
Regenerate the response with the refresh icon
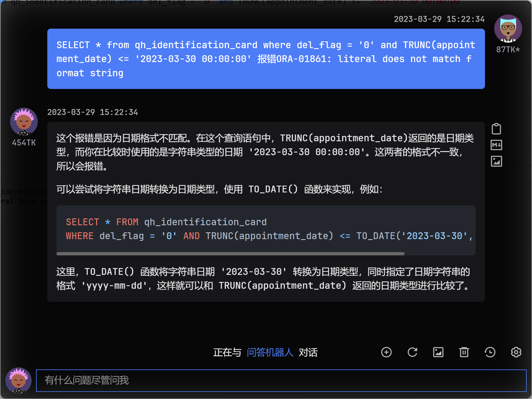[x=412, y=352]
